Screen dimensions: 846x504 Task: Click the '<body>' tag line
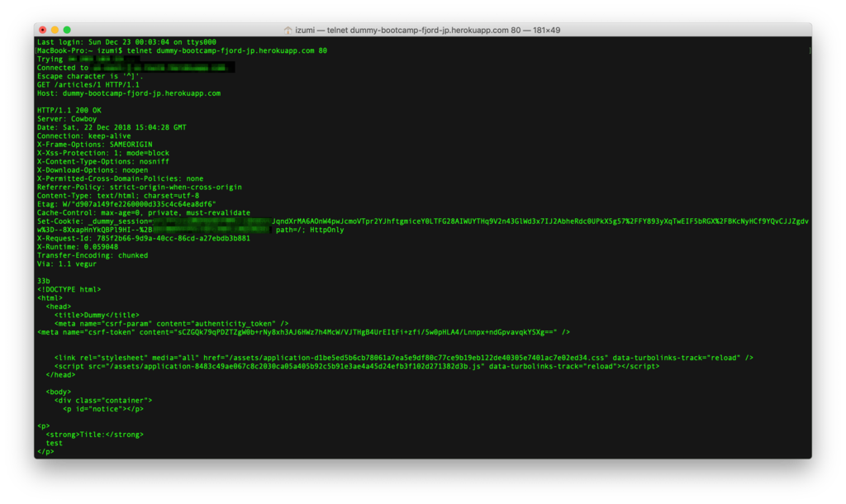tap(59, 392)
